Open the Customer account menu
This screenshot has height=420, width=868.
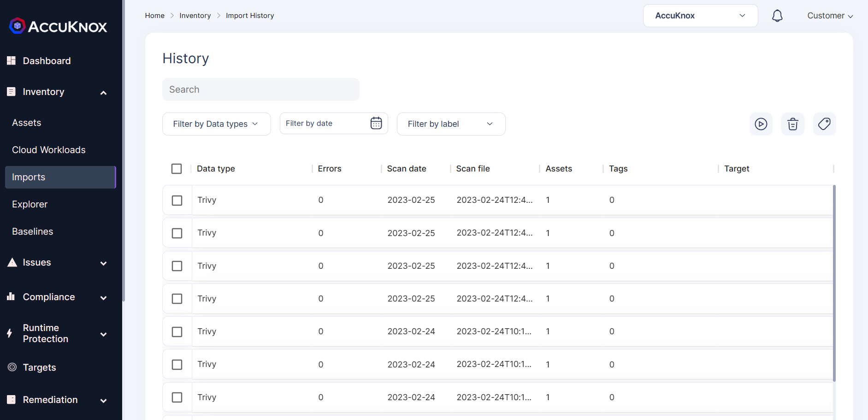(x=830, y=16)
